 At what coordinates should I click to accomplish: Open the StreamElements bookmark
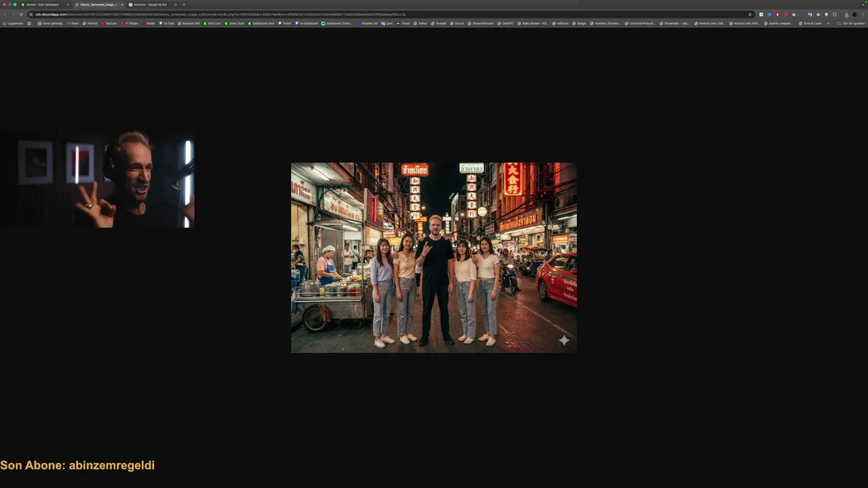[x=481, y=23]
